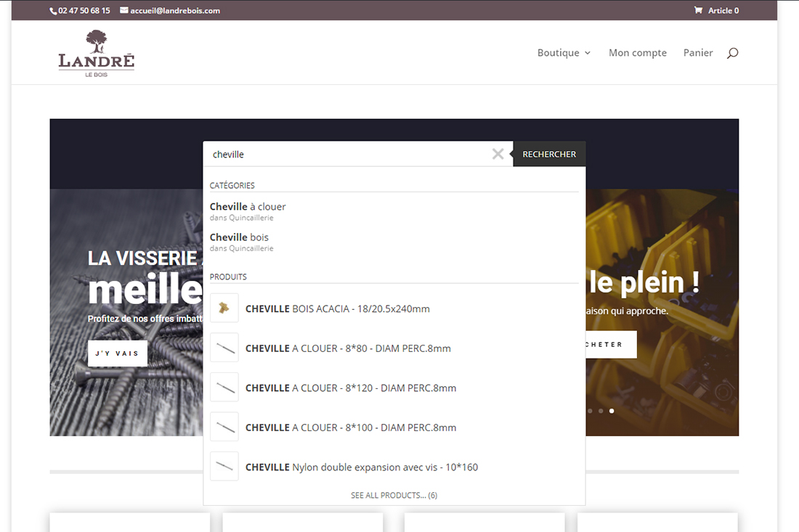The height and width of the screenshot is (532, 799).
Task: Open the shopping cart icon at top
Action: 699,10
